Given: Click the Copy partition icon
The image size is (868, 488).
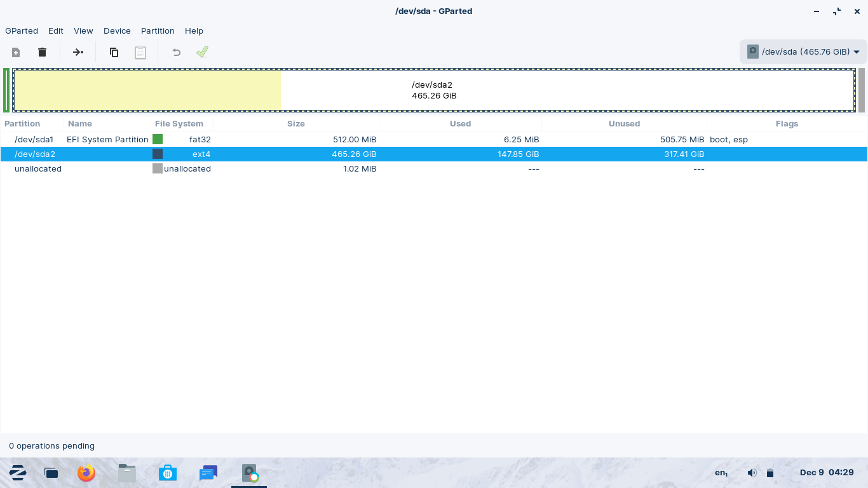Looking at the screenshot, I should pos(114,52).
